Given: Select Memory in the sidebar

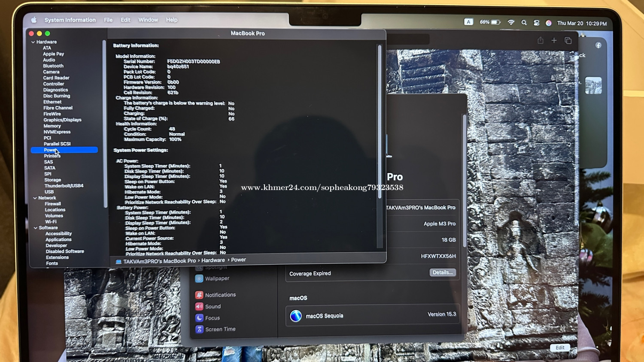Looking at the screenshot, I should click(52, 126).
